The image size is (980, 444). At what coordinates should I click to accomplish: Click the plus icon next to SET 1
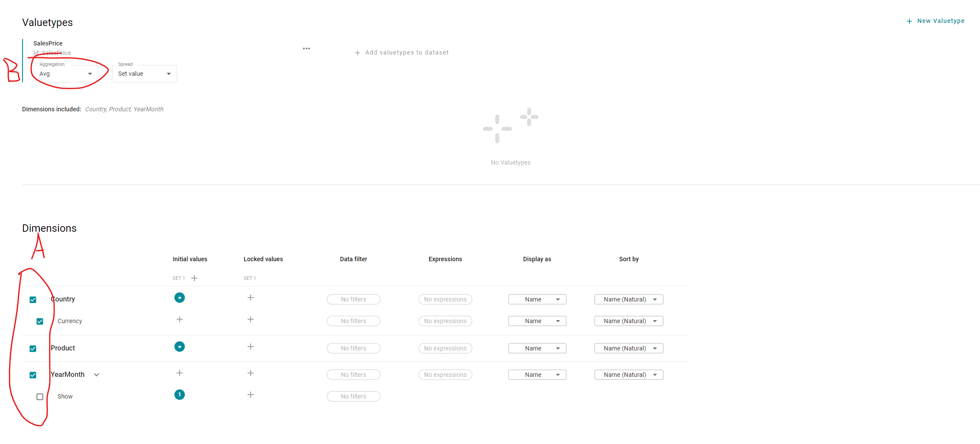[x=194, y=278]
